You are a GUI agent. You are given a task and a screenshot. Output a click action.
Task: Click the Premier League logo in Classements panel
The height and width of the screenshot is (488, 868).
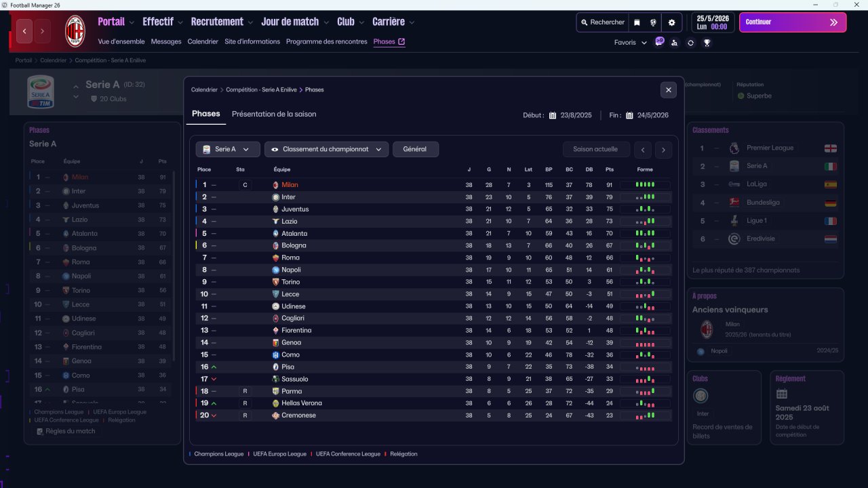(x=734, y=148)
